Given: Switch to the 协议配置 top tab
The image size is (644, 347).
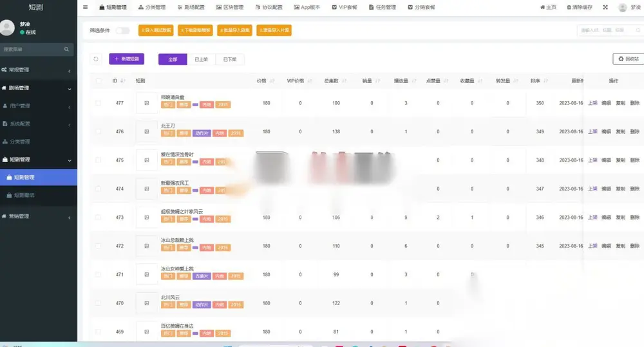Looking at the screenshot, I should (x=269, y=7).
